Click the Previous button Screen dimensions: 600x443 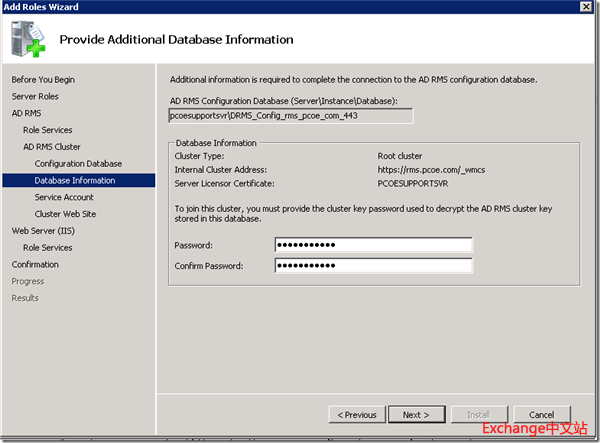(357, 414)
